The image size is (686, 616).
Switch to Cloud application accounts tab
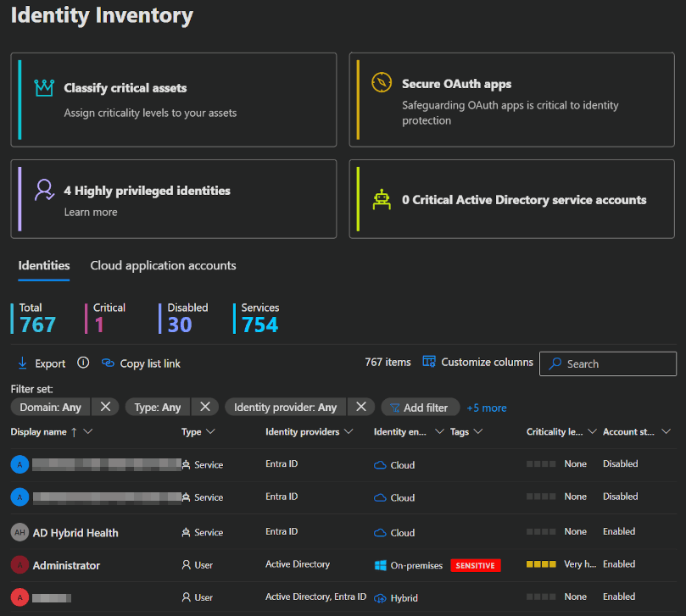coord(163,265)
